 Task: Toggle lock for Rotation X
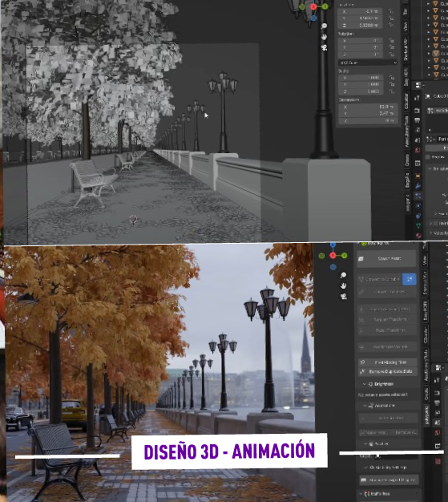tap(391, 41)
